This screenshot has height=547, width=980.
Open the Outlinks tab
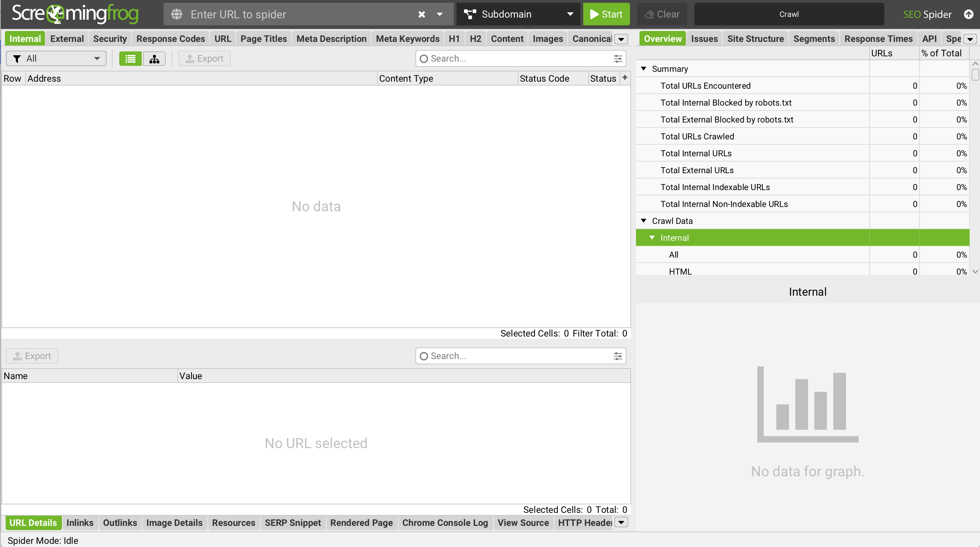tap(120, 523)
